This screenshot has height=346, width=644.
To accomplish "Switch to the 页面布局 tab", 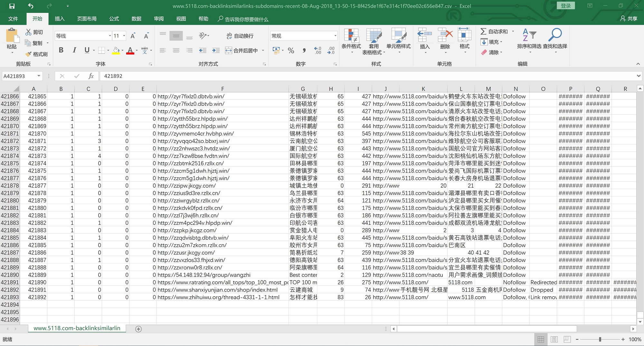I will (87, 19).
